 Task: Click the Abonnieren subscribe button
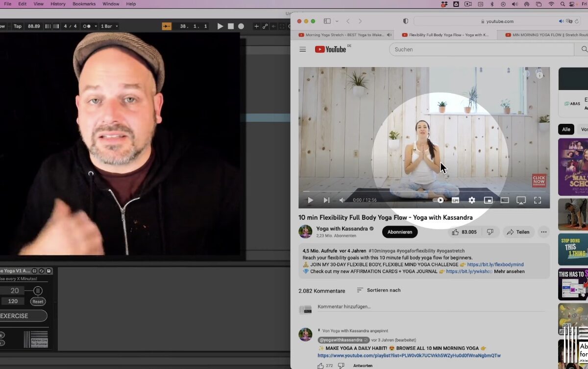tap(400, 232)
